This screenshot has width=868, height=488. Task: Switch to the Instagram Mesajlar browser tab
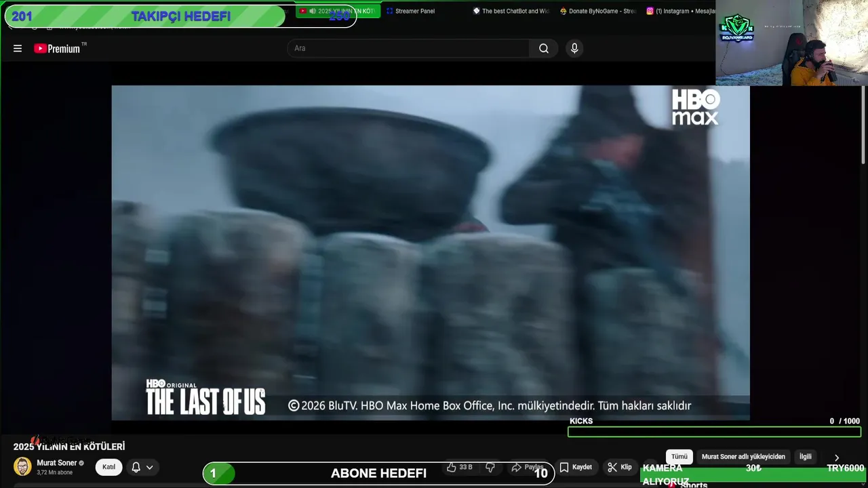(680, 11)
